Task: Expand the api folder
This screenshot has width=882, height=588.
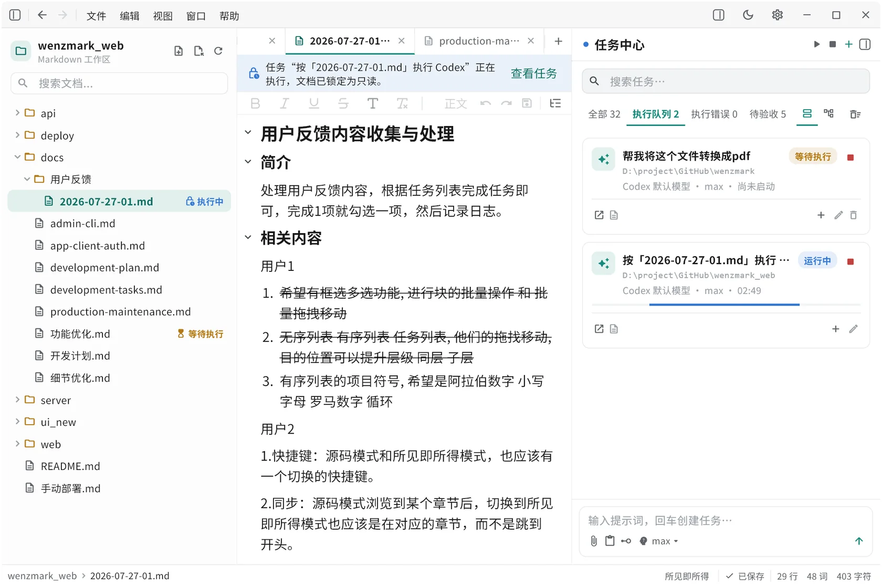Action: (17, 113)
